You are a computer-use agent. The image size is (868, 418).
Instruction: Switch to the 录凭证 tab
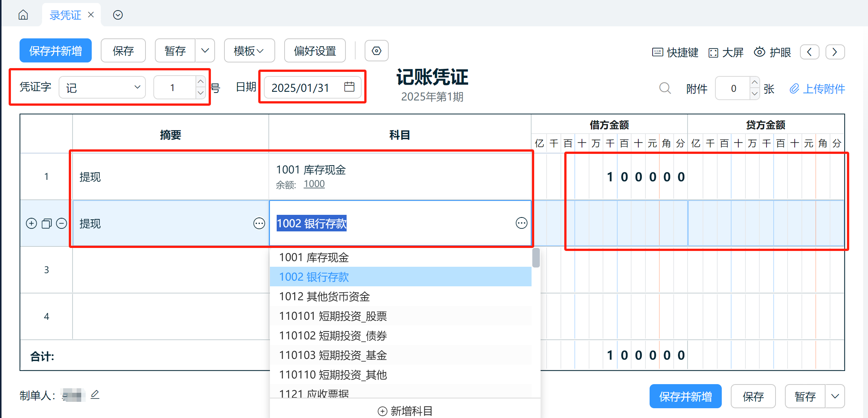65,15
